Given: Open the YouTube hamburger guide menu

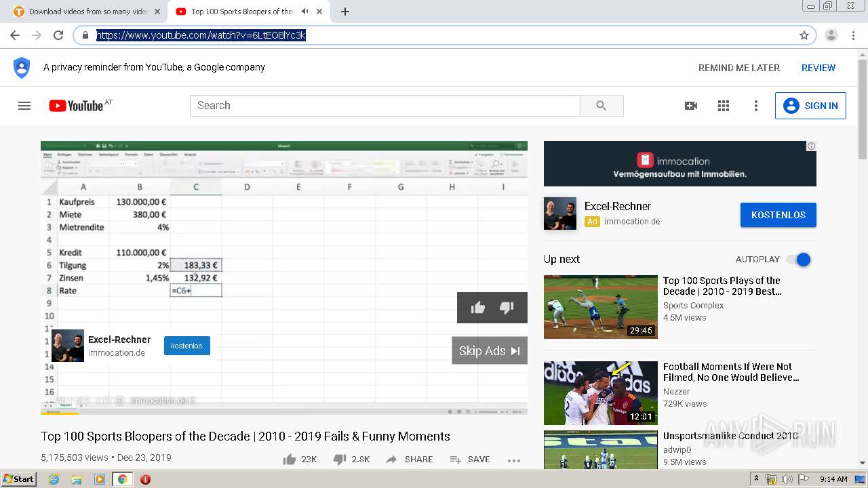Looking at the screenshot, I should pyautogui.click(x=24, y=106).
